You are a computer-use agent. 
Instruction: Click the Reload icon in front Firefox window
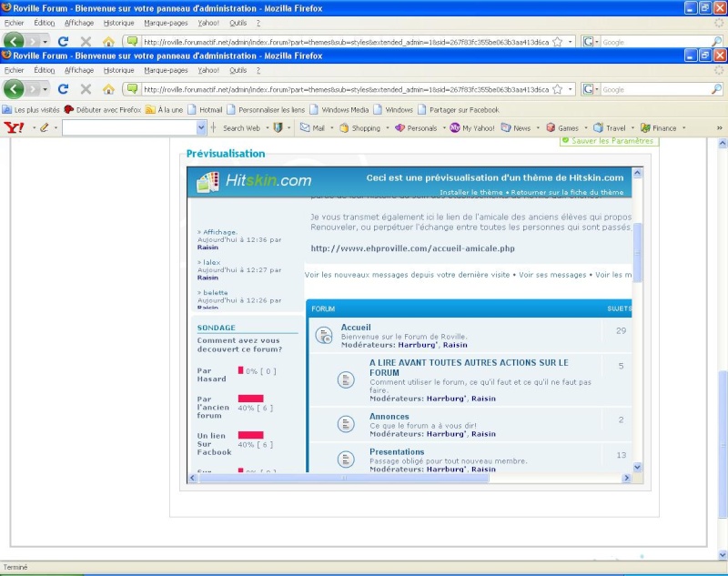(63, 89)
